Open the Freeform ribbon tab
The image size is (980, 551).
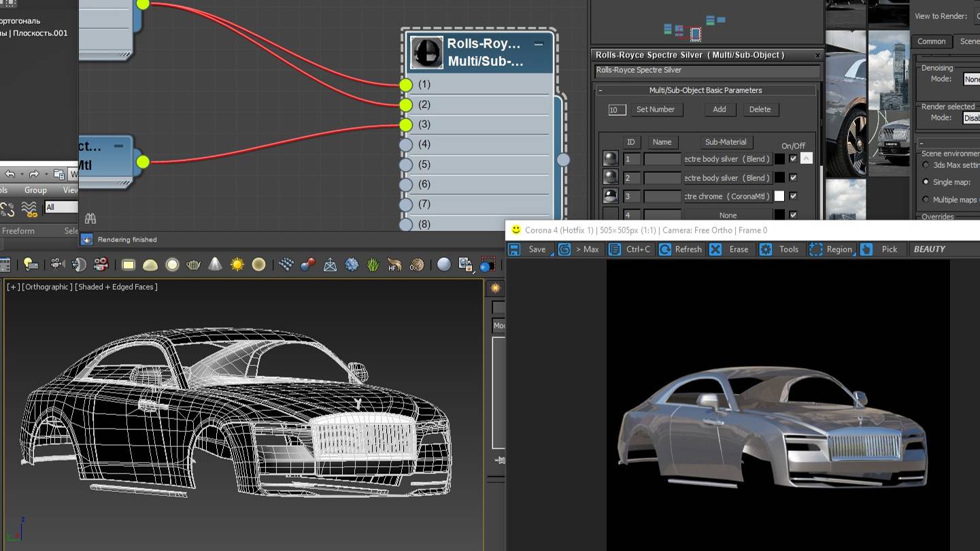pyautogui.click(x=18, y=231)
